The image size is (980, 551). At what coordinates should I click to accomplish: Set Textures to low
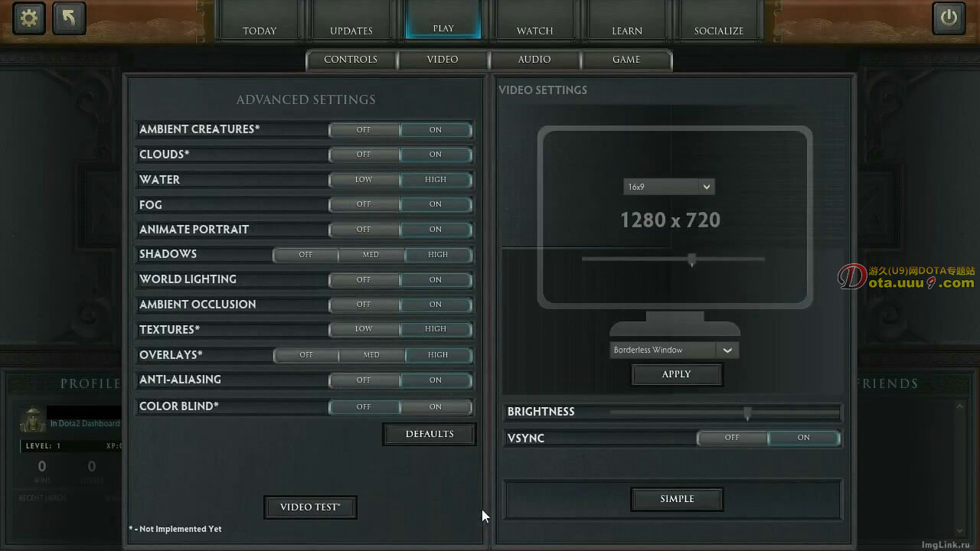[364, 329]
